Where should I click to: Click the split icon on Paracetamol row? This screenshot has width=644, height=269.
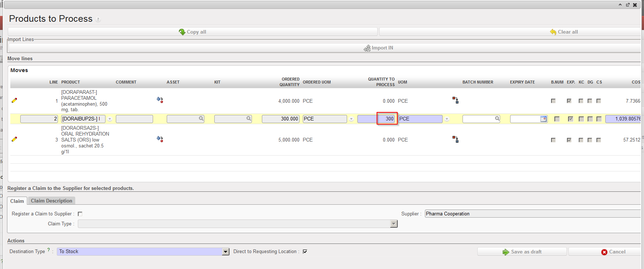(x=456, y=100)
